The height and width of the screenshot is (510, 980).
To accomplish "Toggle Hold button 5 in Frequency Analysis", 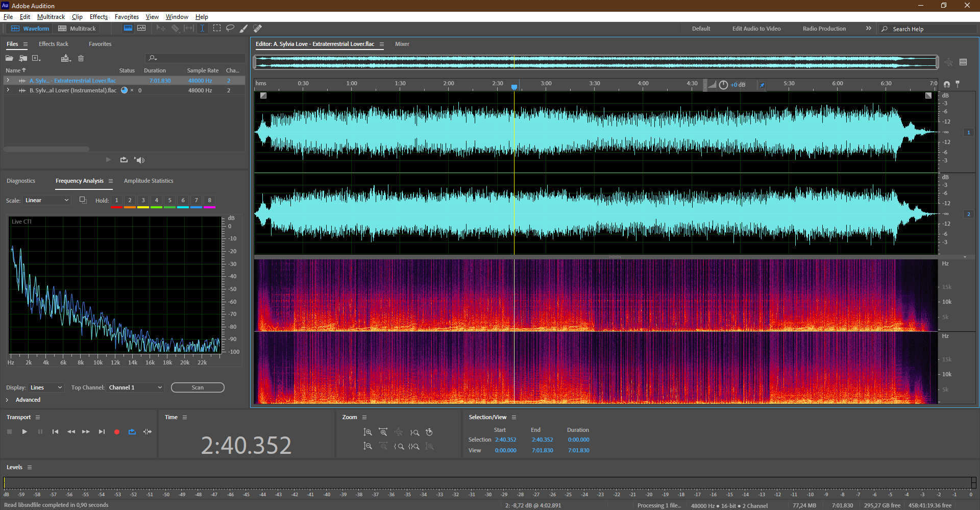I will 170,201.
